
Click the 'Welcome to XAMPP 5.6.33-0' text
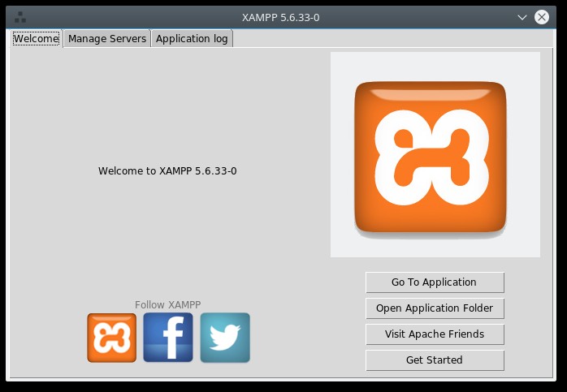[167, 171]
